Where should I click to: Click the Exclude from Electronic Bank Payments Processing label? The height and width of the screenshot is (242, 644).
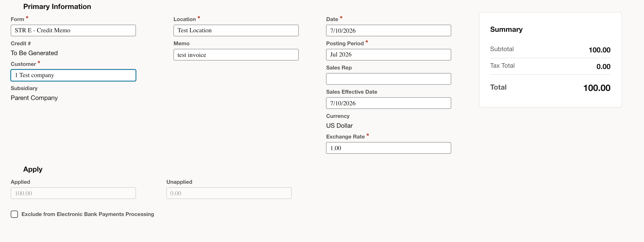[x=88, y=214]
